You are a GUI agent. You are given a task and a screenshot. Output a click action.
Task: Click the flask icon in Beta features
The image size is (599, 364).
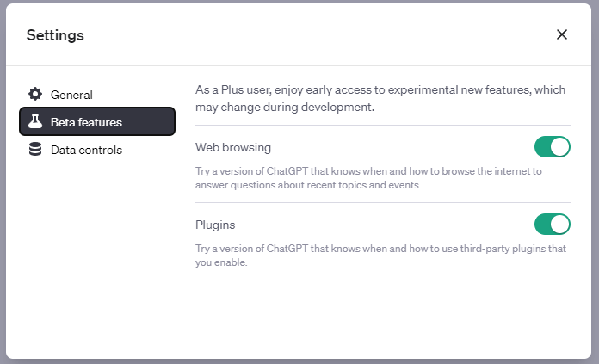pyautogui.click(x=35, y=121)
